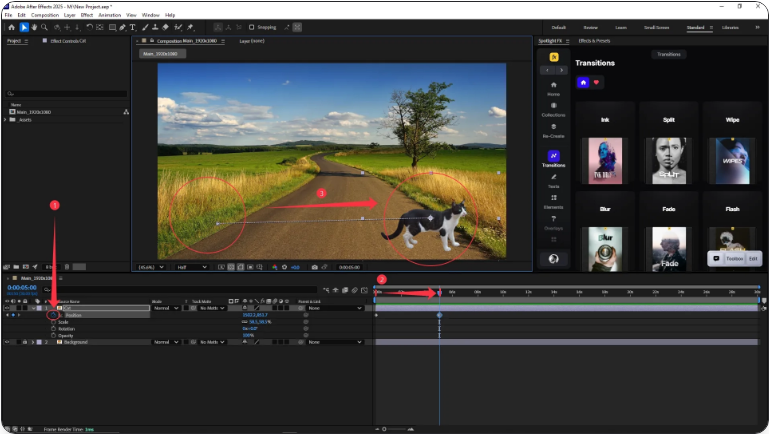
Task: Open the Re-Create sidebar section
Action: (553, 129)
